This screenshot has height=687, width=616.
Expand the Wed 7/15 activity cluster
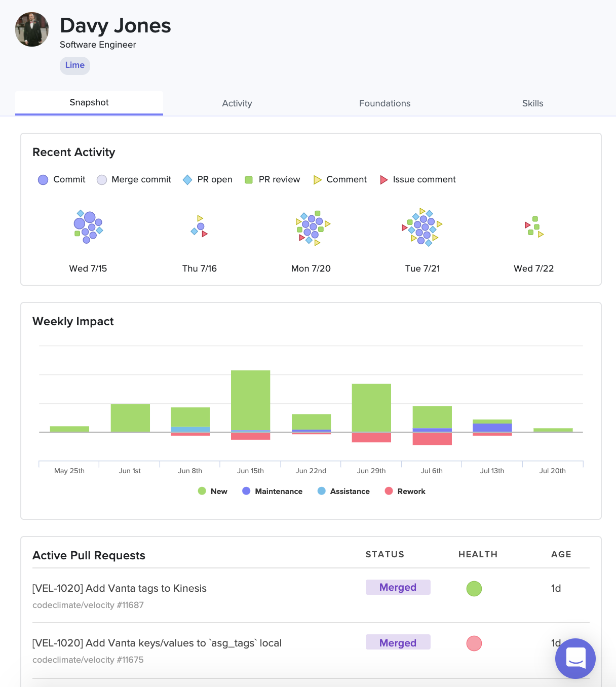coord(88,227)
